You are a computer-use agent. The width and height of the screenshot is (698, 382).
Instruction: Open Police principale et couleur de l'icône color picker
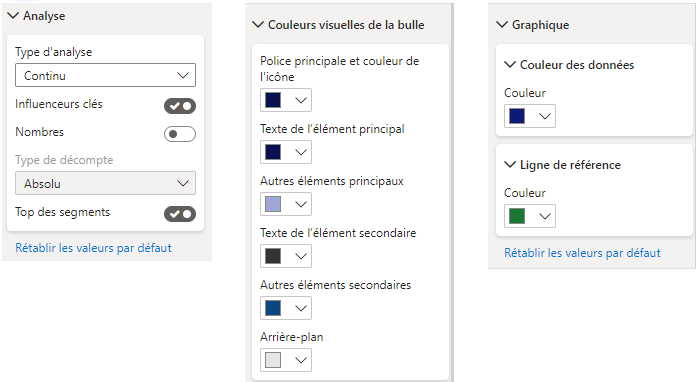click(x=286, y=100)
